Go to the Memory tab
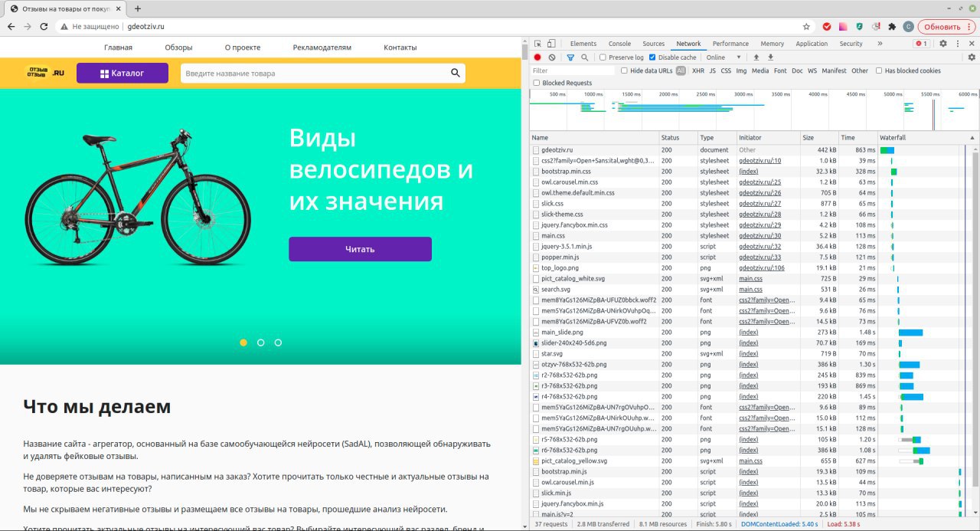Image resolution: width=980 pixels, height=531 pixels. click(772, 44)
